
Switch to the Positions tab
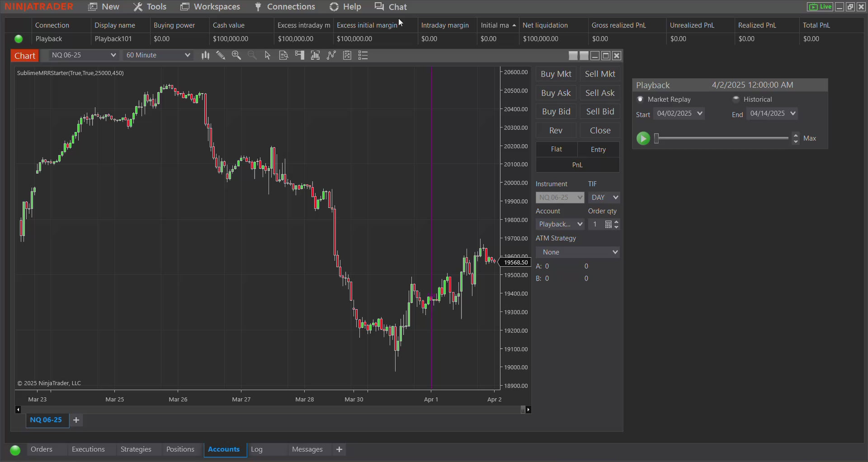tap(180, 449)
